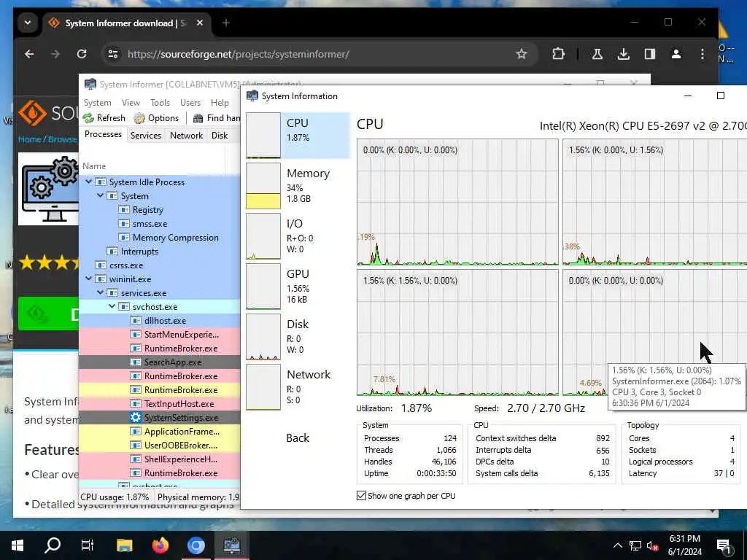Collapse the services.exe tree node

tap(100, 292)
